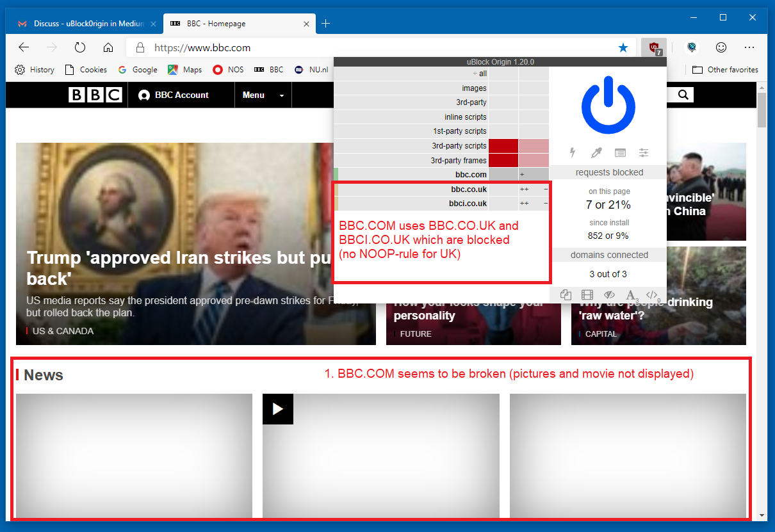The image size is (775, 532).
Task: Open History from favorites bar
Action: click(x=35, y=70)
